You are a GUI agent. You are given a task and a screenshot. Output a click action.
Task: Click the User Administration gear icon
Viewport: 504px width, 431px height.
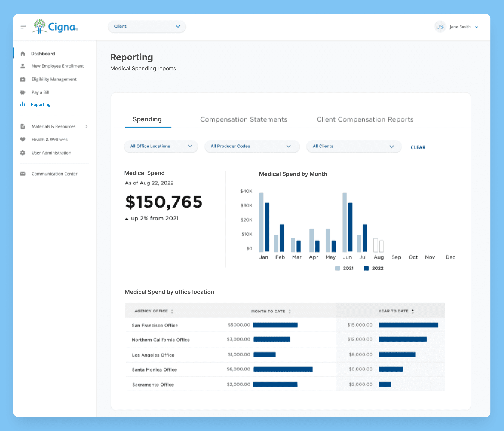coord(23,153)
